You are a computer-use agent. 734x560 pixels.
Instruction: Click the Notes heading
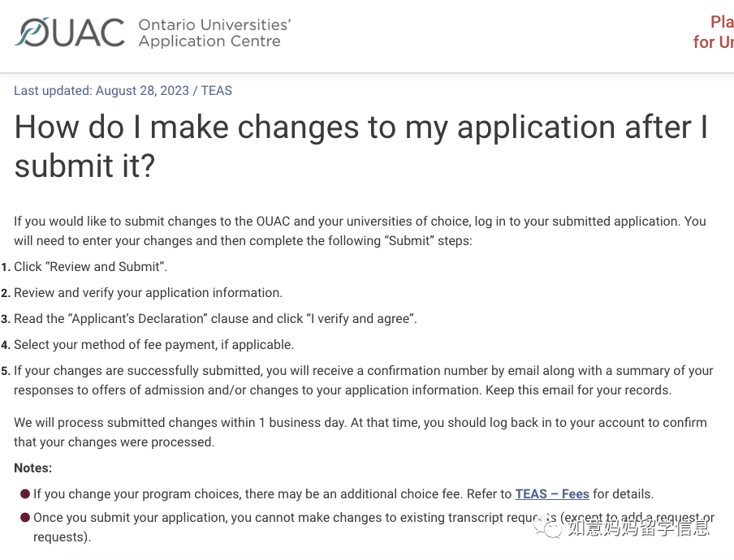pyautogui.click(x=32, y=467)
